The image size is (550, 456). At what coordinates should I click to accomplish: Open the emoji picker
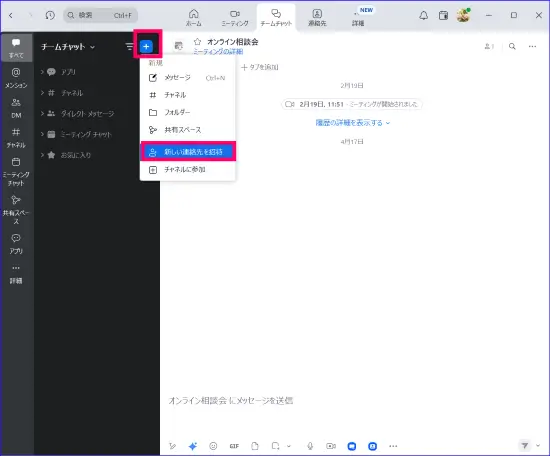[213, 446]
